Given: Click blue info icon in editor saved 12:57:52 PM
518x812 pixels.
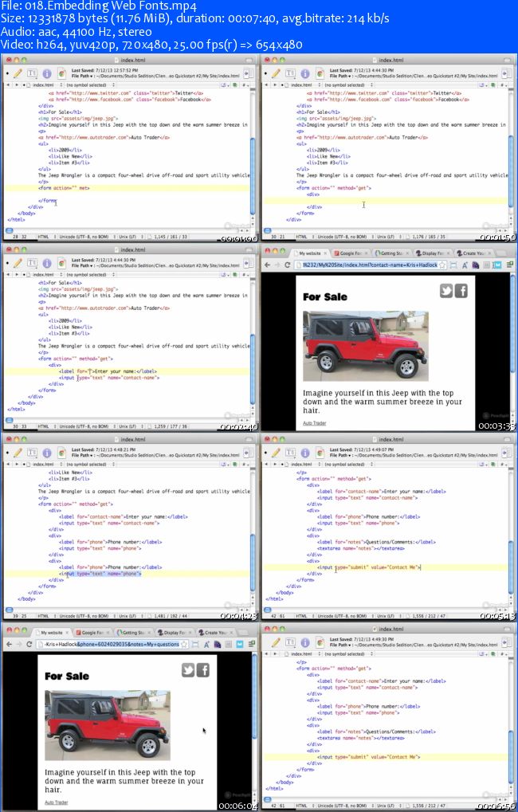Looking at the screenshot, I should click(x=47, y=73).
